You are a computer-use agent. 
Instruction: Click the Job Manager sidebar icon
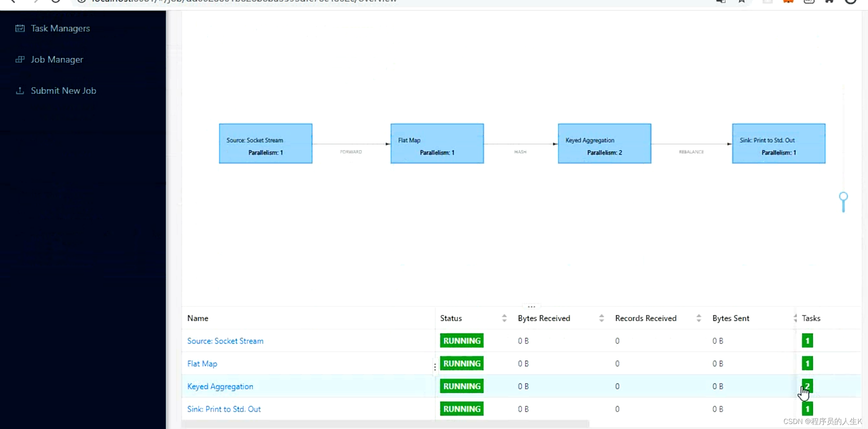click(20, 60)
